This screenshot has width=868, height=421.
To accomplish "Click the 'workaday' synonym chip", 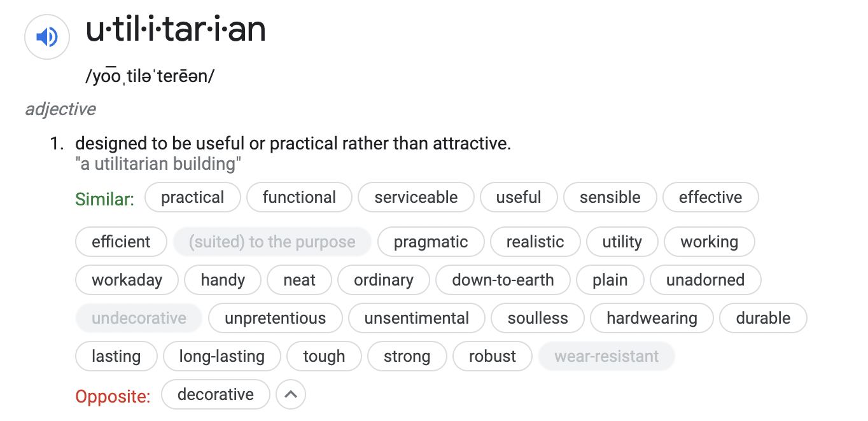I will click(x=127, y=280).
